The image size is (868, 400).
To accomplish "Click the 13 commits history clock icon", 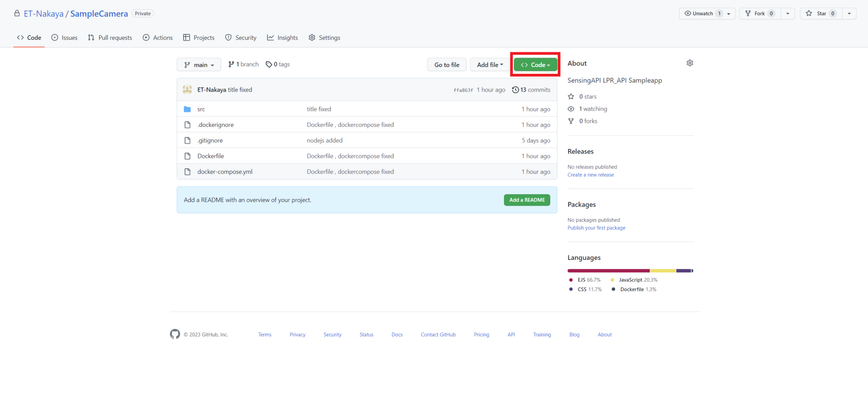I will click(x=515, y=90).
